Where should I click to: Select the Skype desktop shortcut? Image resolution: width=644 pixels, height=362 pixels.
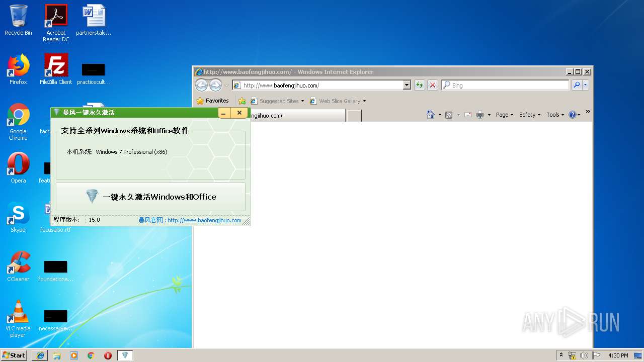point(18,217)
